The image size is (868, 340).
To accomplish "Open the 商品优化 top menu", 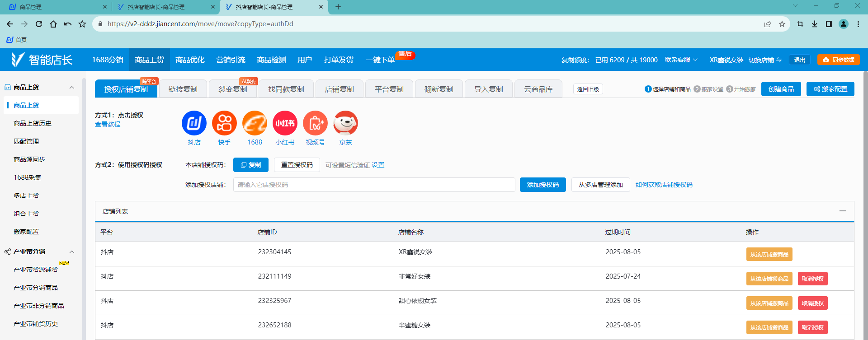I will pos(190,60).
